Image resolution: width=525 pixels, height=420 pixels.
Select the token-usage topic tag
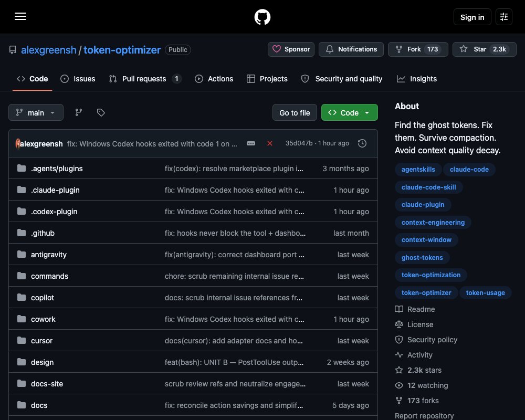click(x=485, y=293)
